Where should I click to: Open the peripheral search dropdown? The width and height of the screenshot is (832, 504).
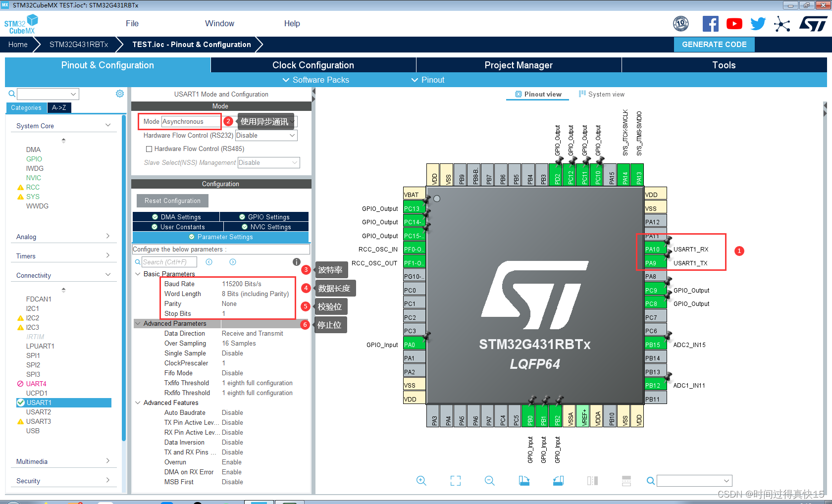point(73,94)
